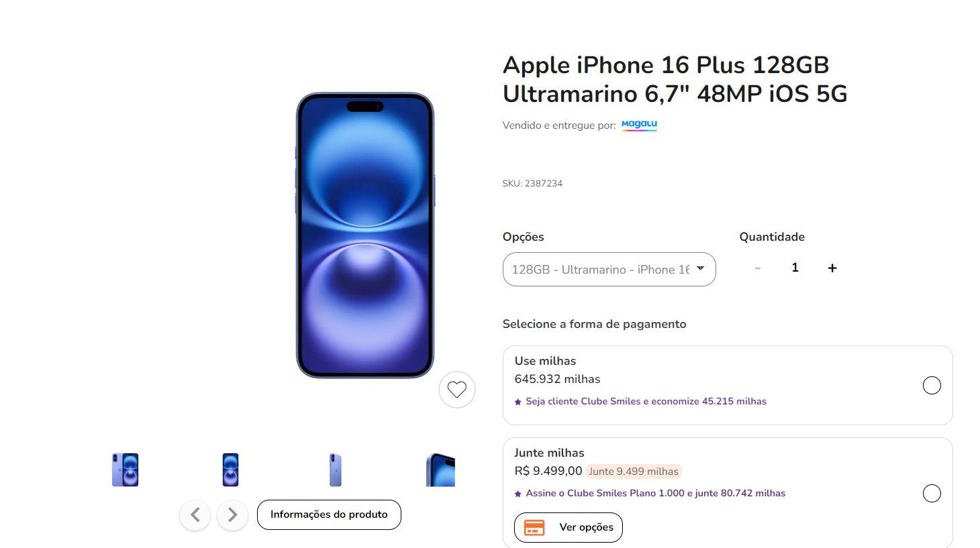Select the Junte milhas payment radio
This screenshot has width=980, height=548.
pyautogui.click(x=932, y=493)
